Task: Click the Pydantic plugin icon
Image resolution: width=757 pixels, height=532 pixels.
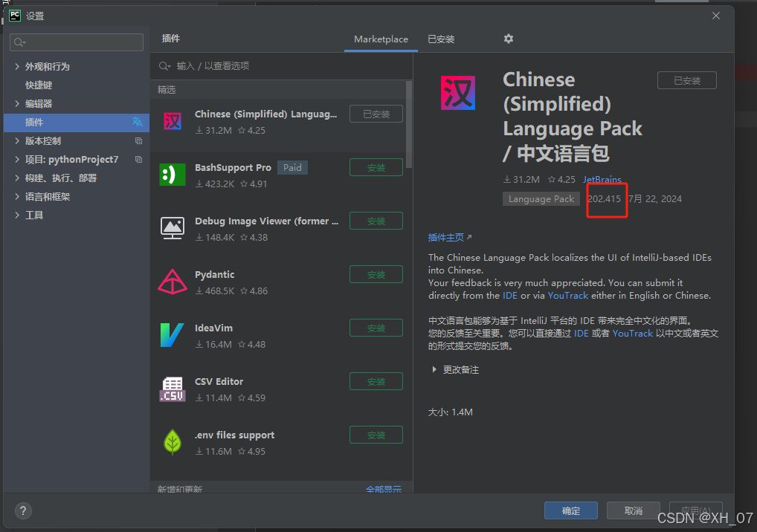Action: [x=173, y=282]
